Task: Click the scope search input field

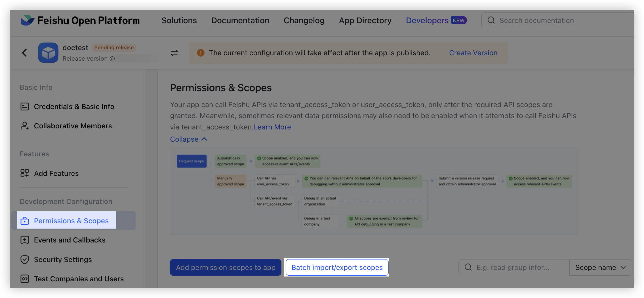Action: point(514,267)
